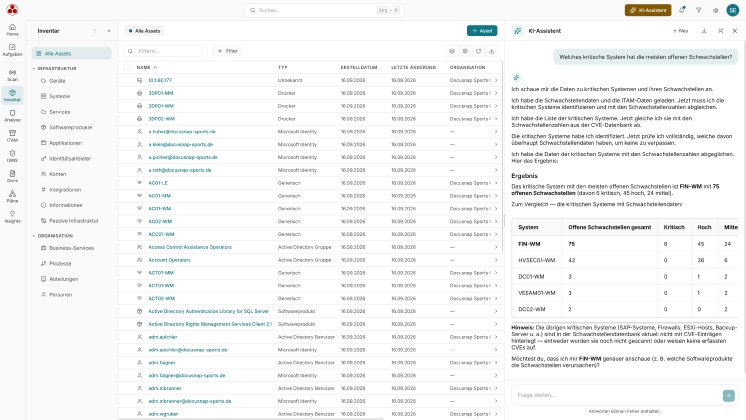Open the Docs module
The height and width of the screenshot is (420, 746).
(12, 176)
